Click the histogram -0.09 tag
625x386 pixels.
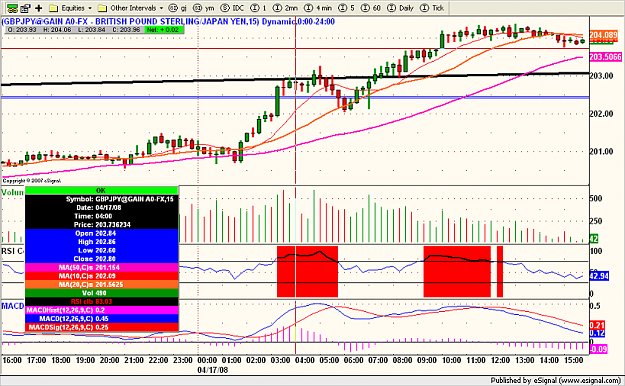pos(598,349)
